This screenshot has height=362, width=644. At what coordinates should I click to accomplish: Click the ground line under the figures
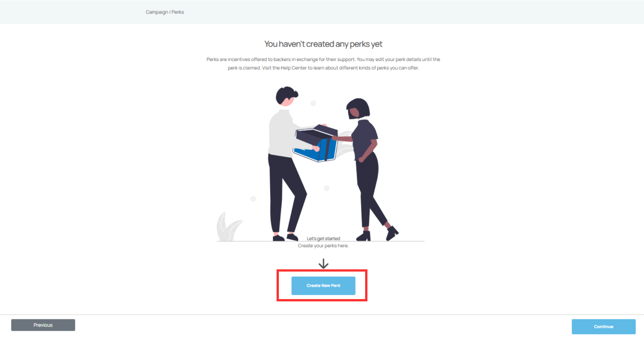(320, 241)
